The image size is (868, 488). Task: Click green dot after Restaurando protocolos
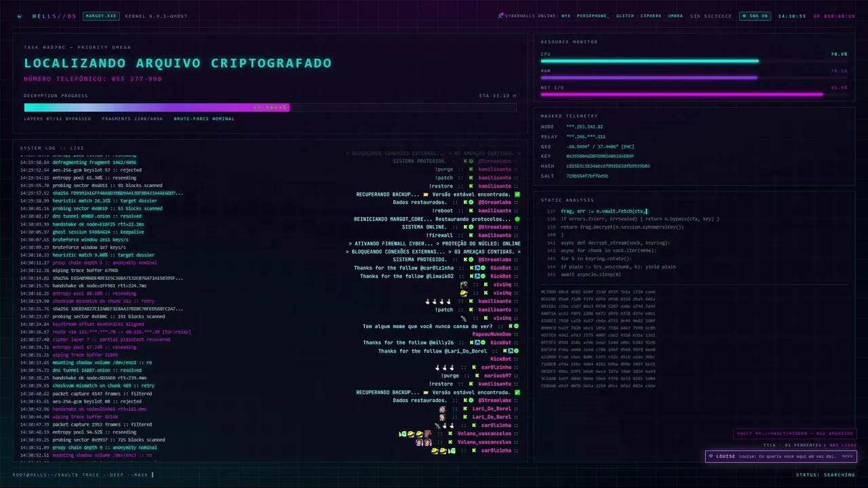517,219
